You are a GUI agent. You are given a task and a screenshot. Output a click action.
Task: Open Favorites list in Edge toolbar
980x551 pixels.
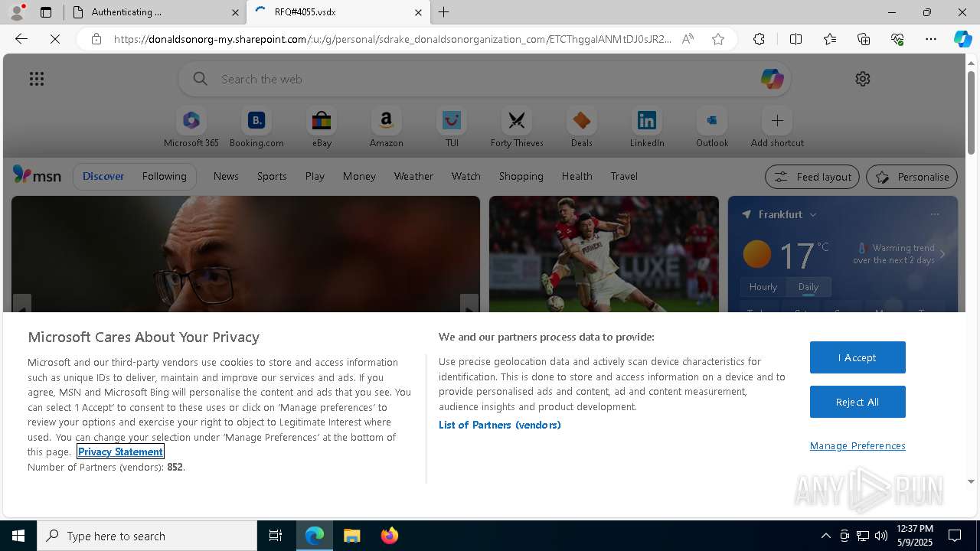click(x=830, y=39)
